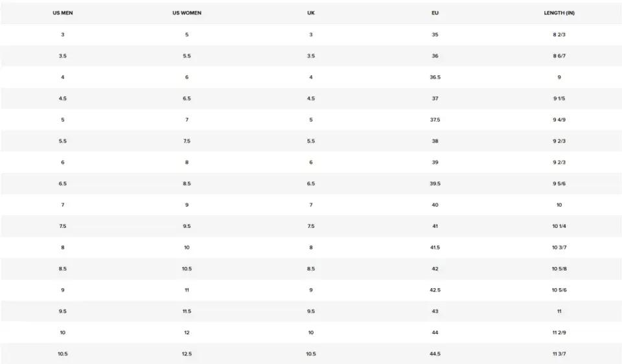Image resolution: width=622 pixels, height=364 pixels.
Task: Click EU size 37.5 cell
Action: coord(435,120)
